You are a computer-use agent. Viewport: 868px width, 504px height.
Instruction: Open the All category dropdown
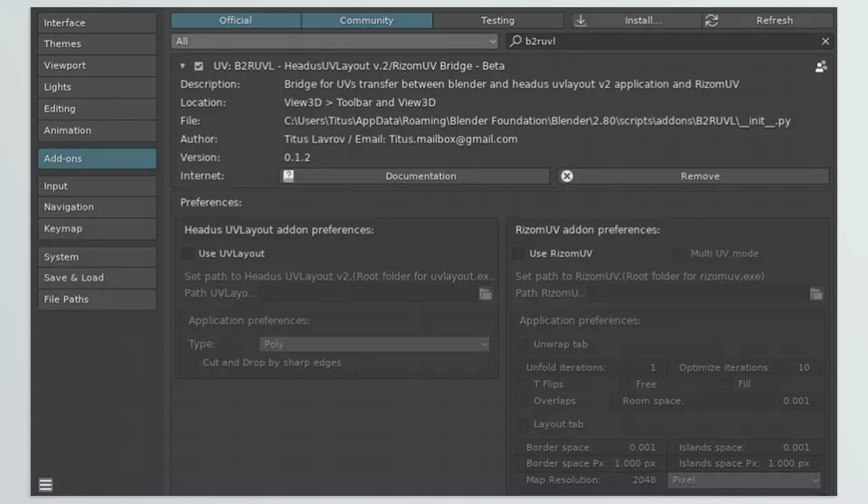335,42
